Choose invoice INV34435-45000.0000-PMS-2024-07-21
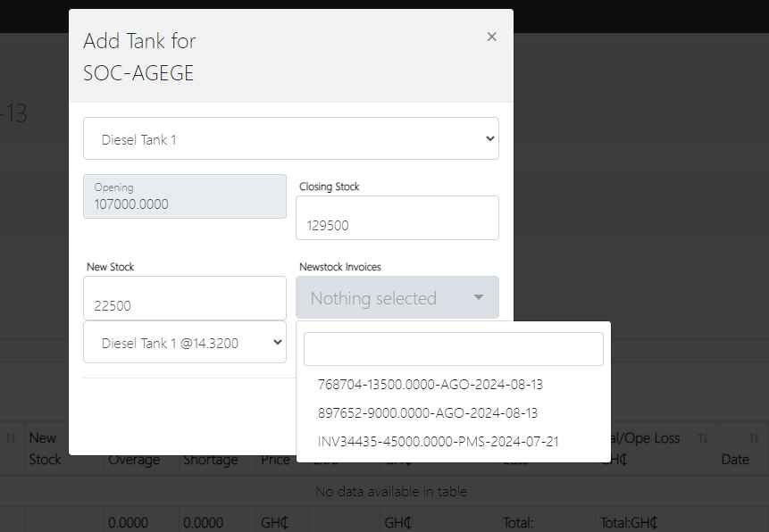The width and height of the screenshot is (769, 532). (439, 442)
